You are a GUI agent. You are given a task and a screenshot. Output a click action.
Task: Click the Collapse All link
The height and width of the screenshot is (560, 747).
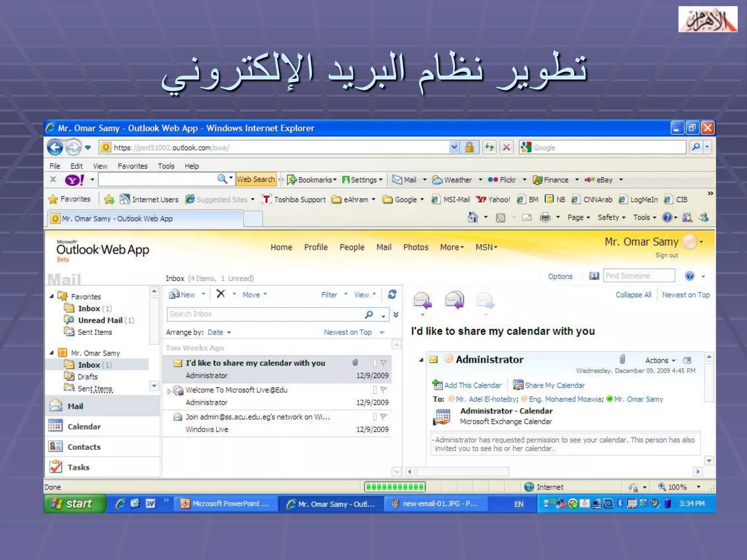click(633, 295)
